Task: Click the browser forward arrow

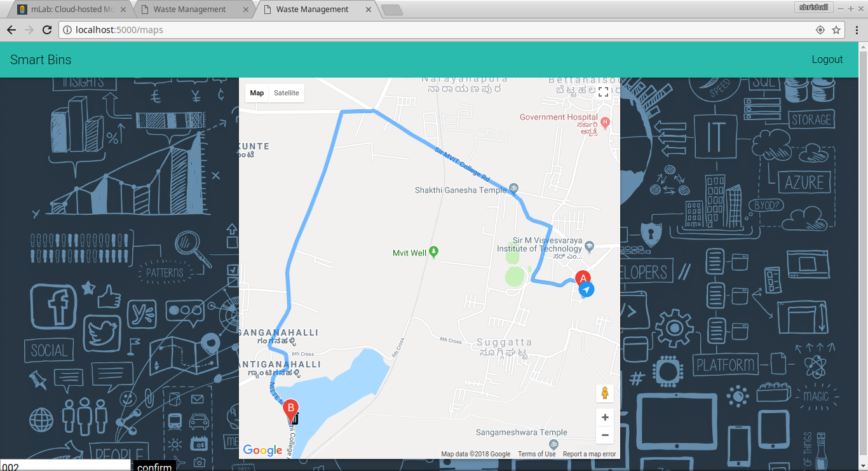Action: 29,30
